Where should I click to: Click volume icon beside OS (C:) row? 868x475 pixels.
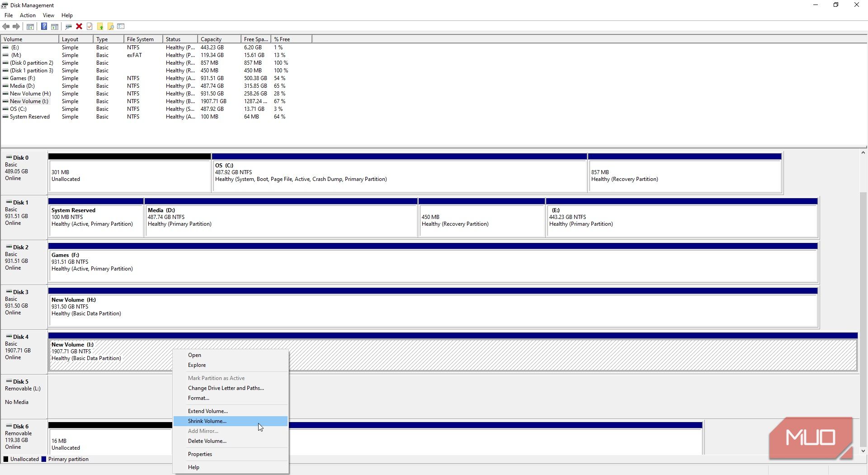5,109
